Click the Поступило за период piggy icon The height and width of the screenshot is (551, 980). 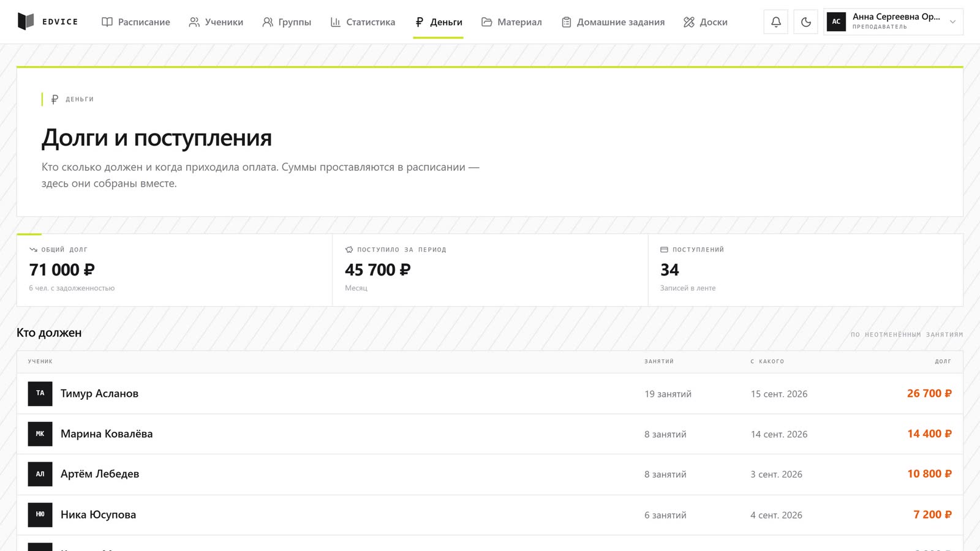click(x=349, y=250)
